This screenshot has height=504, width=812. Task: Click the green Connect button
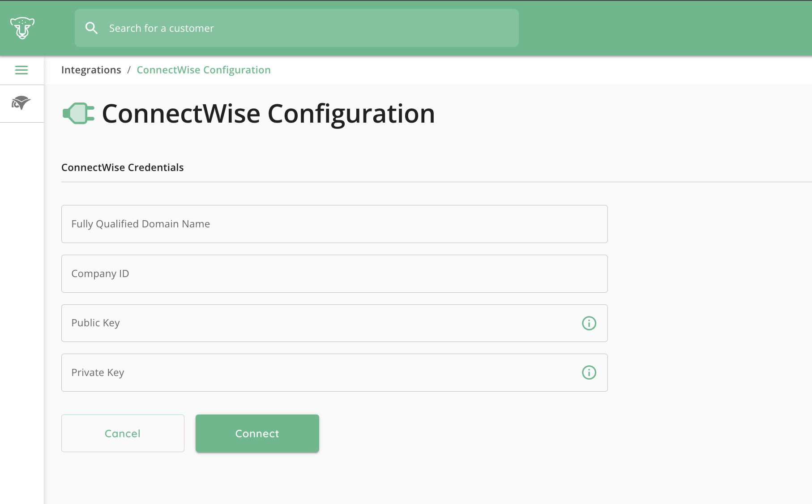point(257,433)
